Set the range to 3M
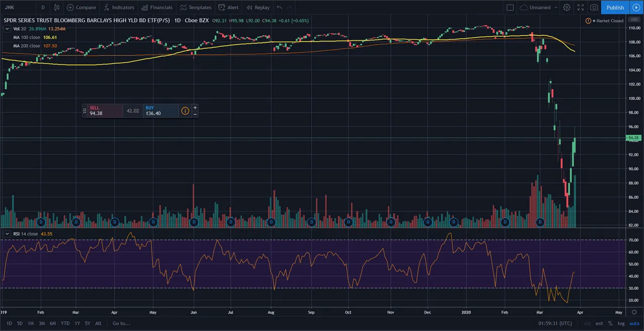 pos(42,323)
